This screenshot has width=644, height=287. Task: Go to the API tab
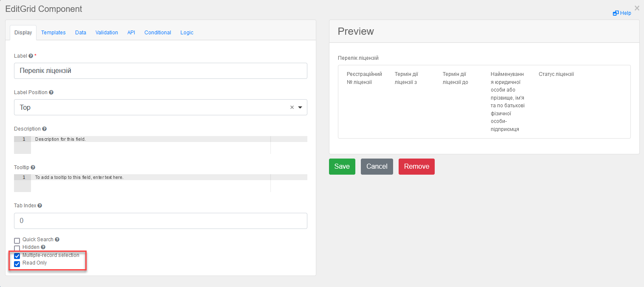(x=131, y=33)
